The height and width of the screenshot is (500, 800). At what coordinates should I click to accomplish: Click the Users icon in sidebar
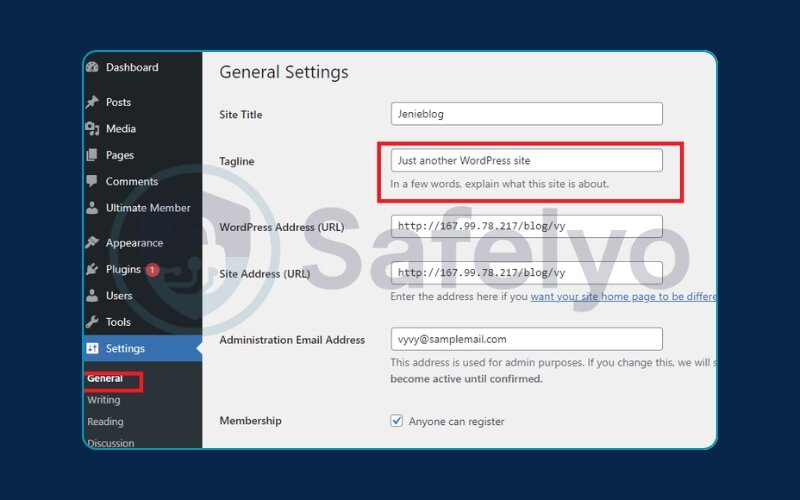coord(92,296)
